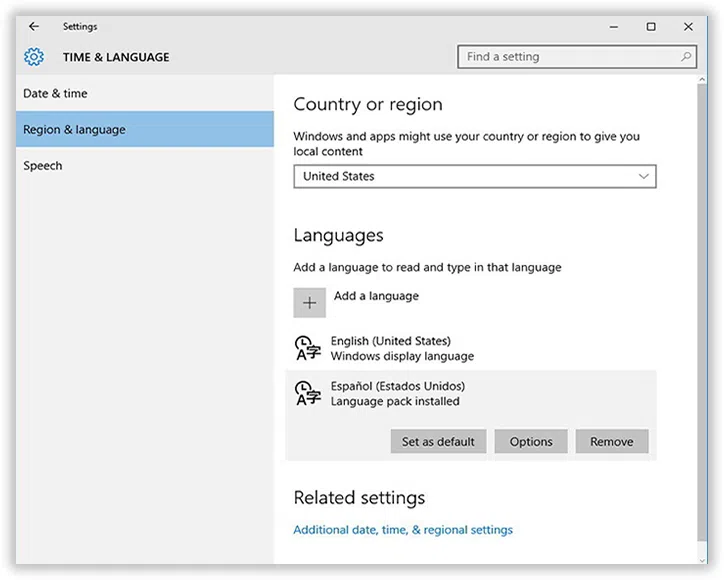Select Region & language in sidebar
The width and height of the screenshot is (724, 580).
pyautogui.click(x=74, y=130)
